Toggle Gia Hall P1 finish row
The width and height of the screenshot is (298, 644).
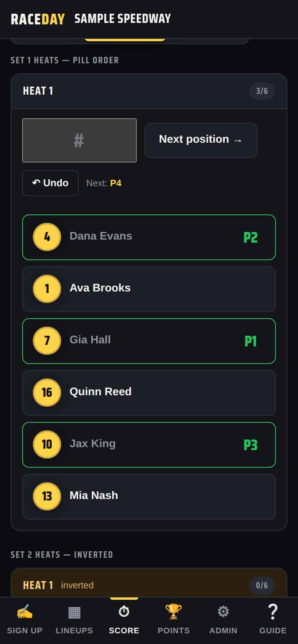pos(149,341)
